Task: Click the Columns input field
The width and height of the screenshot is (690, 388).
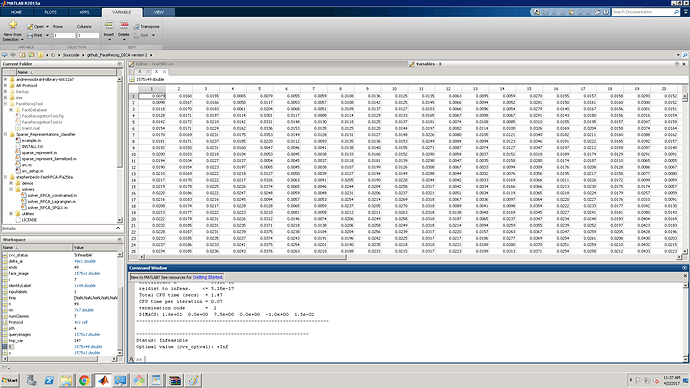Action: coord(88,35)
